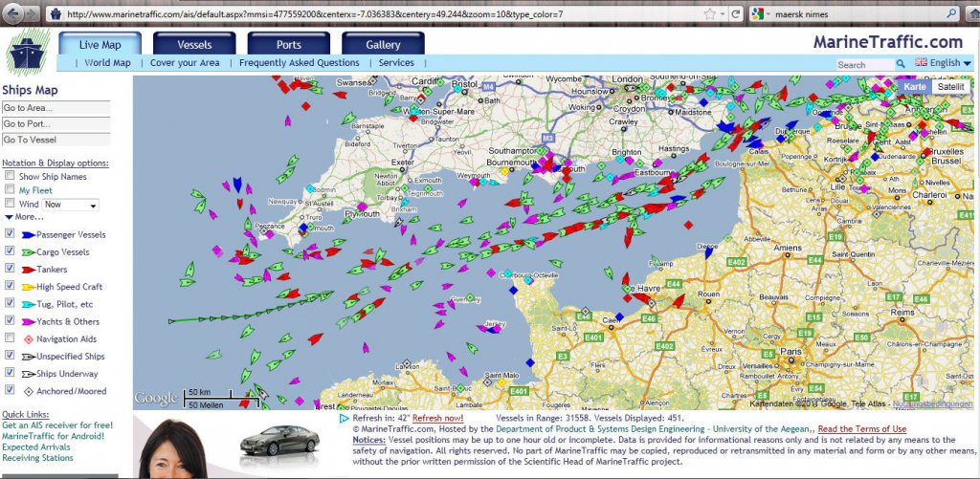The image size is (980, 479).
Task: Open the Wind time dropdown showing Now
Action: point(70,205)
